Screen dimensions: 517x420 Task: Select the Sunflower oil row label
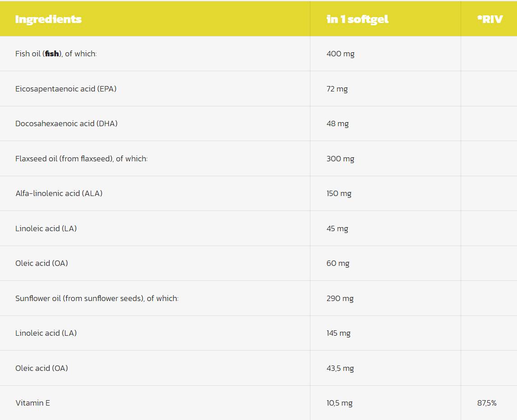point(97,298)
